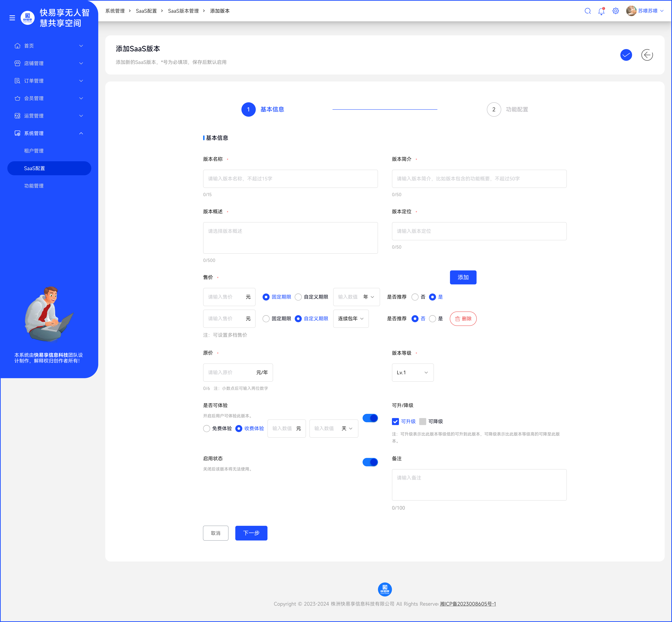
Task: Open the 版本等级 Lv.1 dropdown
Action: (x=412, y=373)
